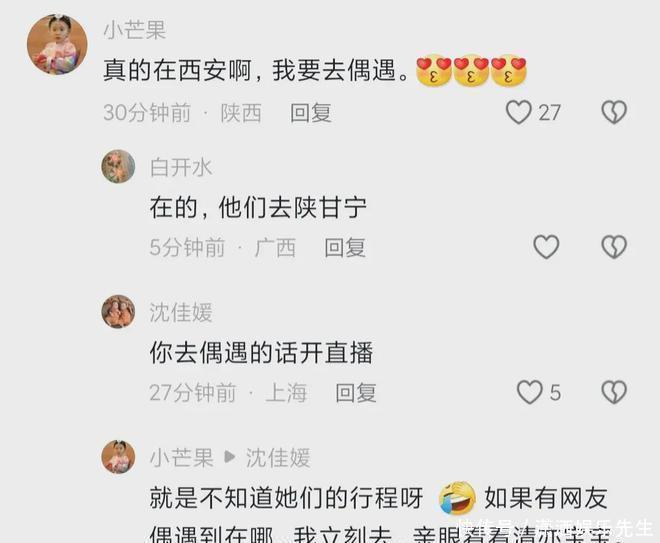The width and height of the screenshot is (660, 543).
Task: Open username 沈佳媛 above 你去偶遇 comment
Action: tap(181, 313)
